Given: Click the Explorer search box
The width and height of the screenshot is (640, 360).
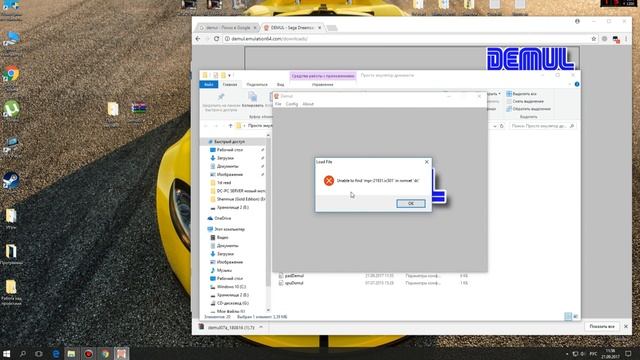Looking at the screenshot, I should click(542, 126).
